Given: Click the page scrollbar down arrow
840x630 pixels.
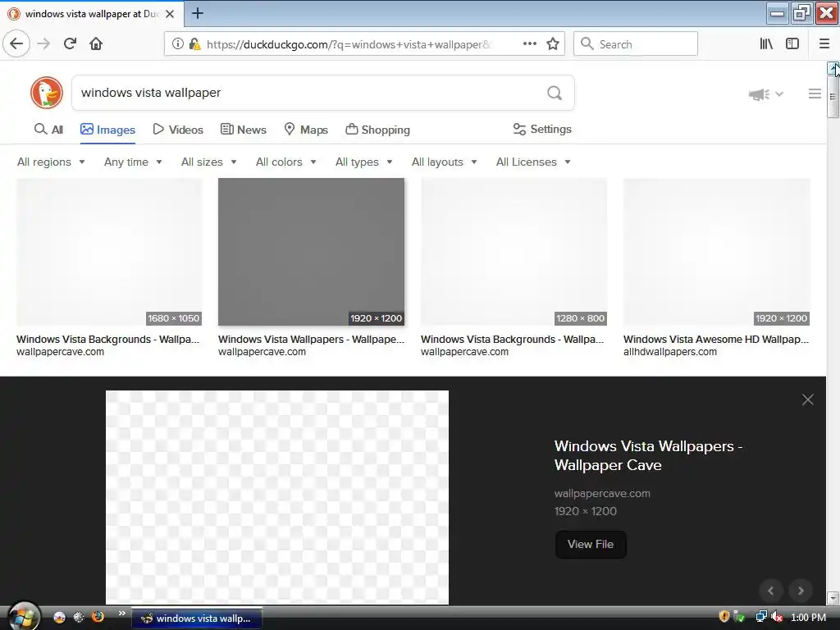Looking at the screenshot, I should click(x=833, y=597).
